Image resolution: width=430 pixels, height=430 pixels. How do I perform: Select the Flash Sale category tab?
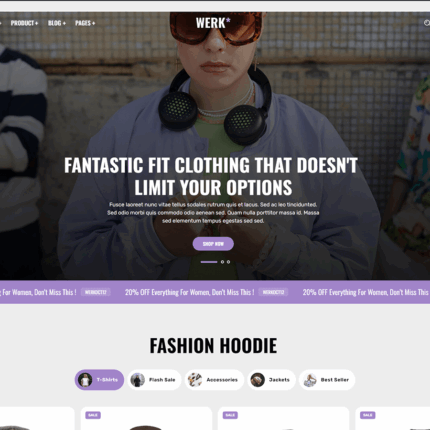tap(154, 380)
